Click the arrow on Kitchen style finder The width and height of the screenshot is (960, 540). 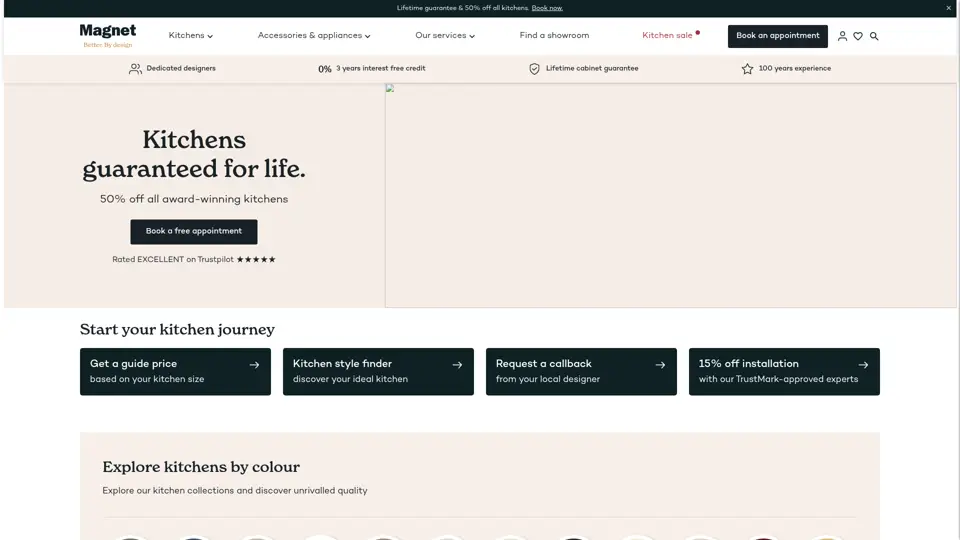click(457, 365)
